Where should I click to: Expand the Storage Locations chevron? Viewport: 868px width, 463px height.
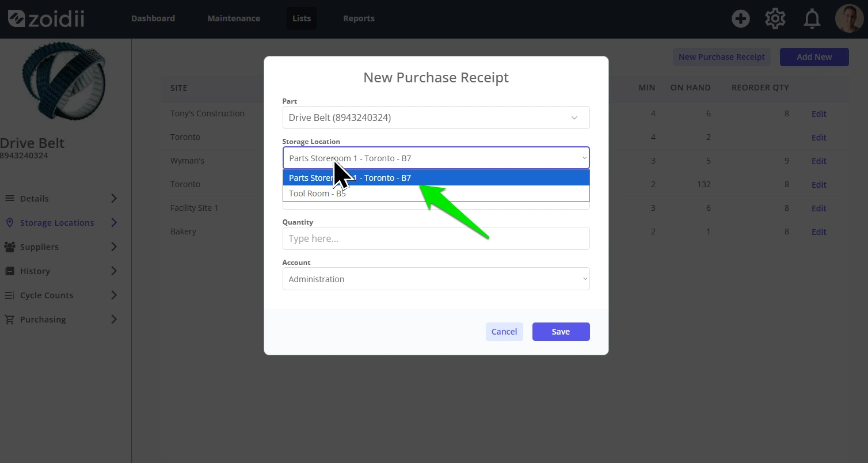114,222
